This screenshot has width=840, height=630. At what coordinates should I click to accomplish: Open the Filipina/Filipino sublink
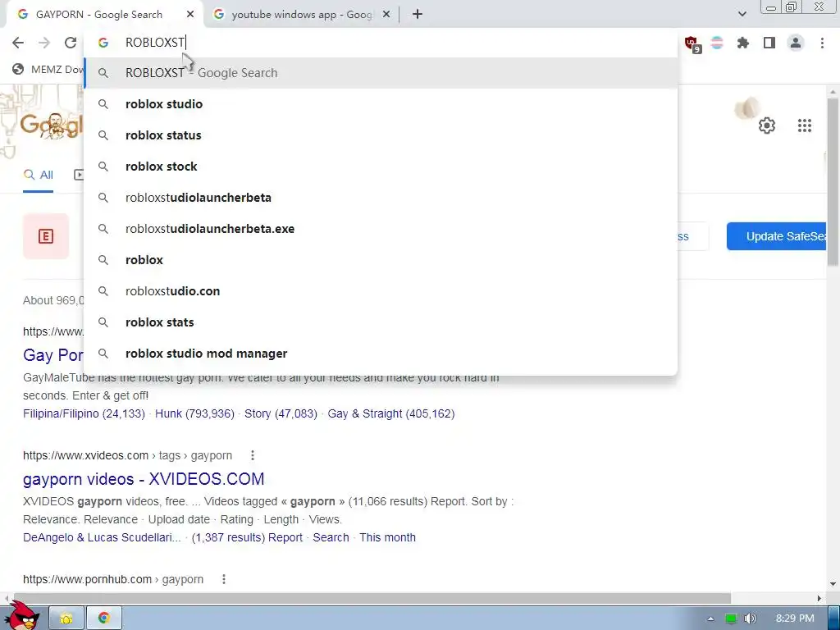point(84,413)
